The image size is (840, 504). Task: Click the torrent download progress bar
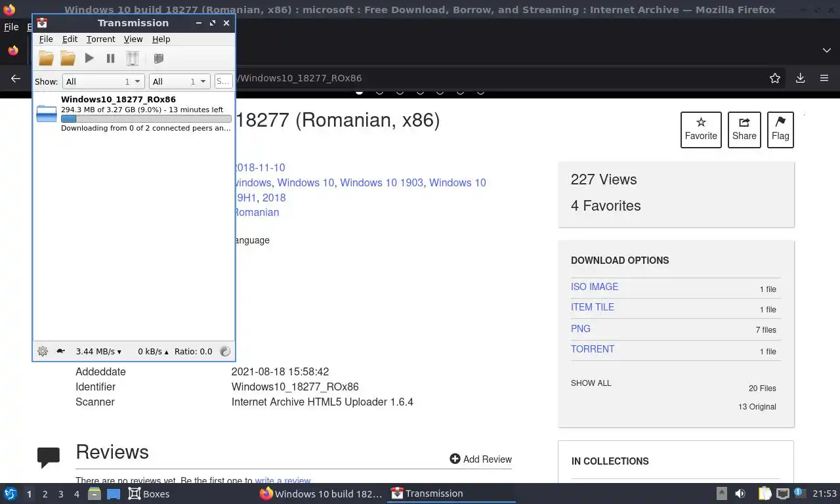click(x=146, y=119)
